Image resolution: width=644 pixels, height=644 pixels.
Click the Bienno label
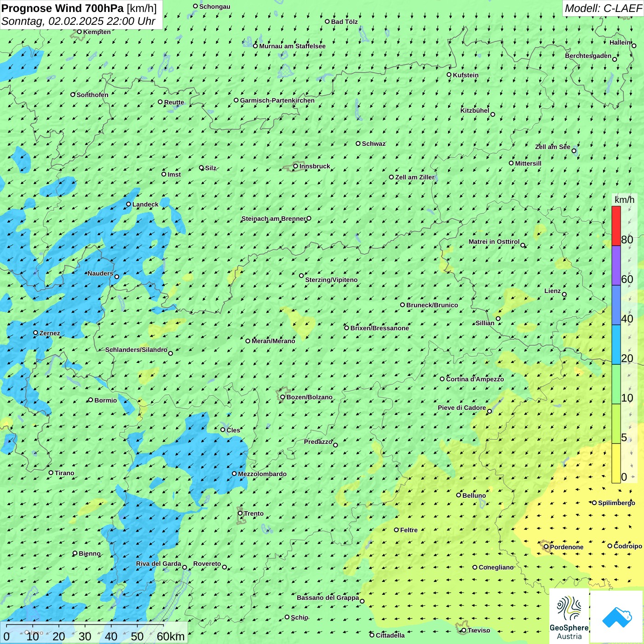90,553
